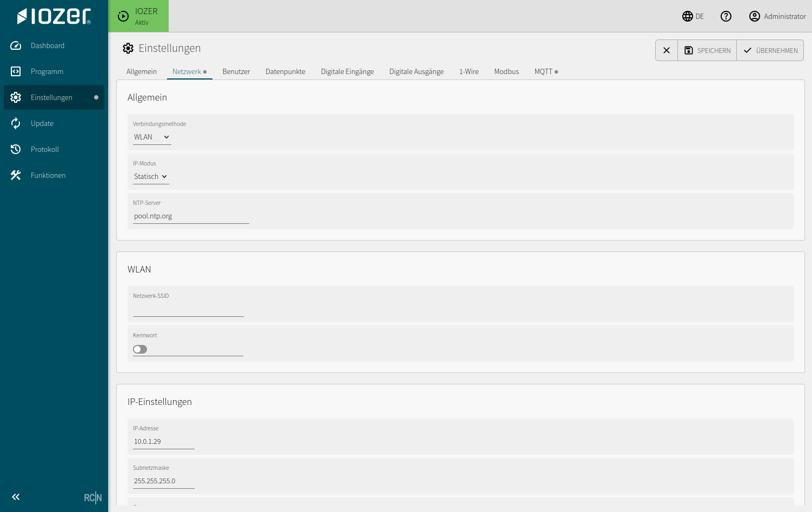Click the Allgemein section heading in the panel
812x512 pixels.
pyautogui.click(x=148, y=97)
